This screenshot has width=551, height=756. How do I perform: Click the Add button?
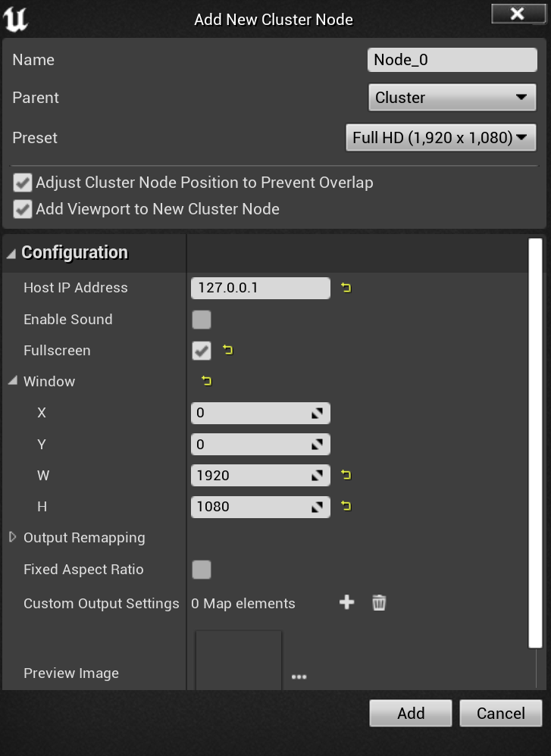pyautogui.click(x=411, y=714)
